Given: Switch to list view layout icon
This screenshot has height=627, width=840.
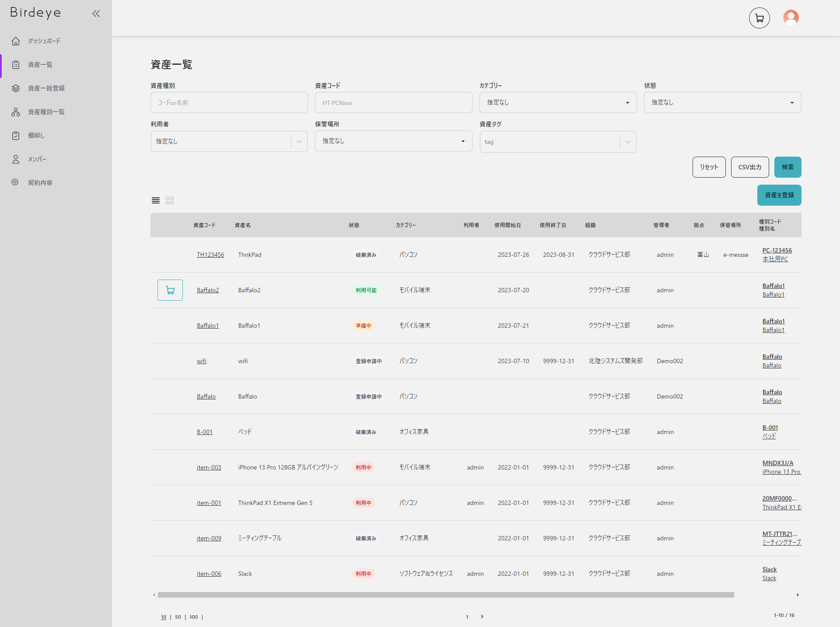Looking at the screenshot, I should [x=156, y=200].
